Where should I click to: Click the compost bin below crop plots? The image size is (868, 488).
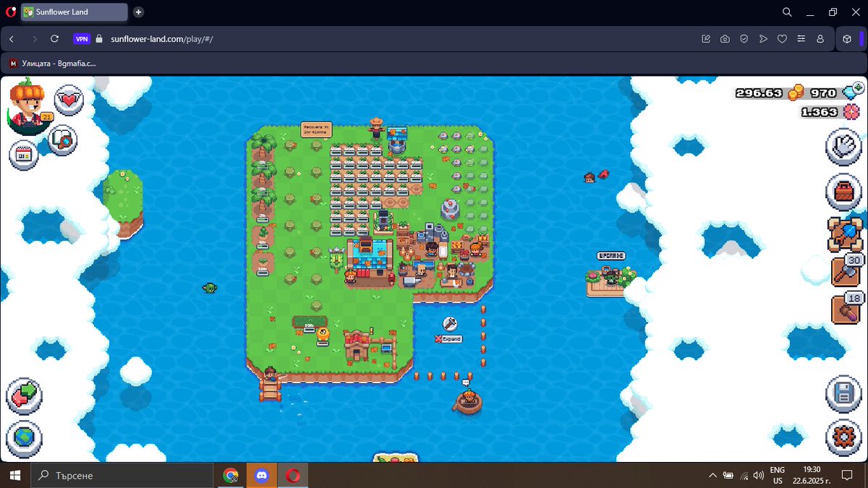point(383,221)
